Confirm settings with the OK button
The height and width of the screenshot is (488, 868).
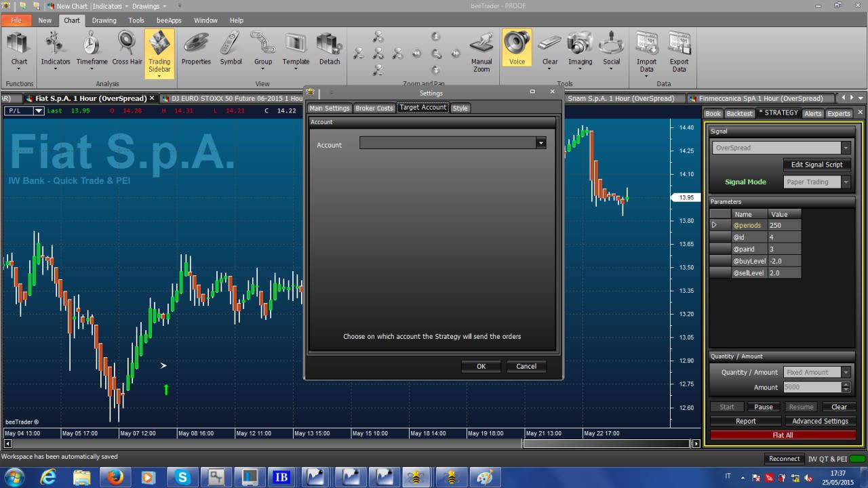[481, 366]
